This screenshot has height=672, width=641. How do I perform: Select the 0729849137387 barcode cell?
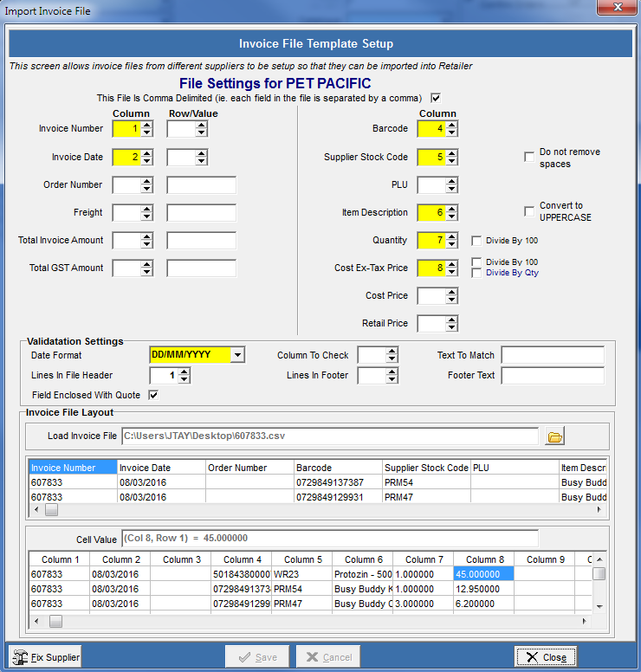point(338,482)
